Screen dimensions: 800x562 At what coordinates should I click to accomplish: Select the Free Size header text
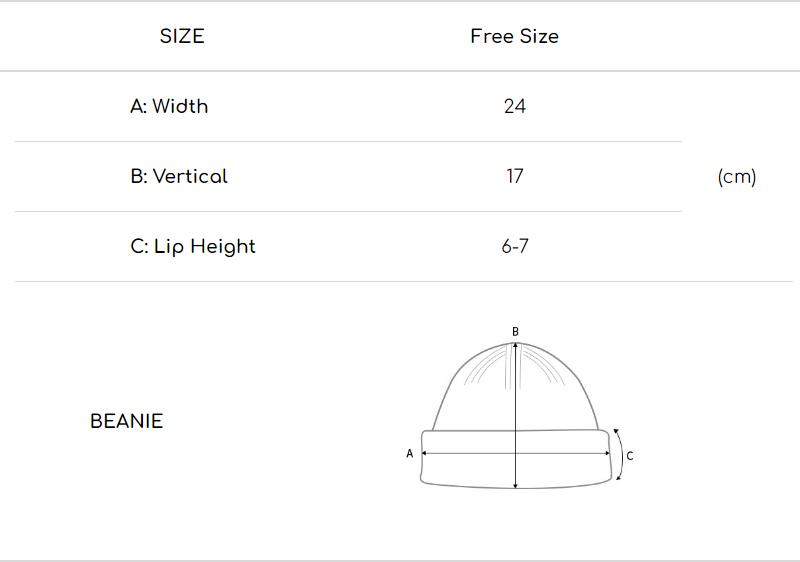(514, 36)
